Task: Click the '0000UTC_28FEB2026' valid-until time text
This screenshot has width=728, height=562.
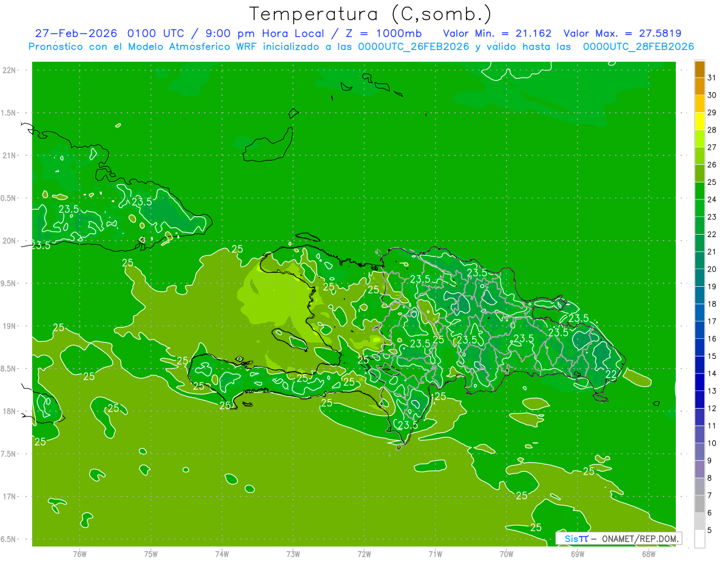Action: [638, 47]
